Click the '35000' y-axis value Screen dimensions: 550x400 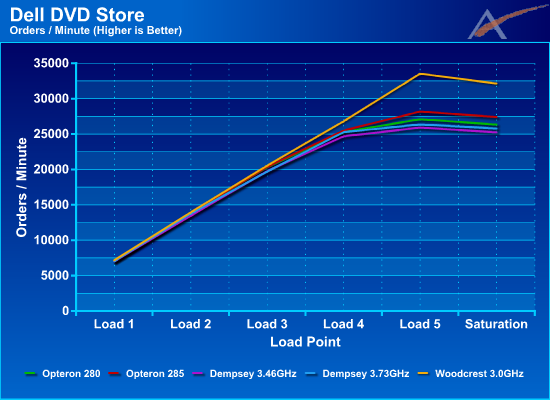[x=51, y=63]
